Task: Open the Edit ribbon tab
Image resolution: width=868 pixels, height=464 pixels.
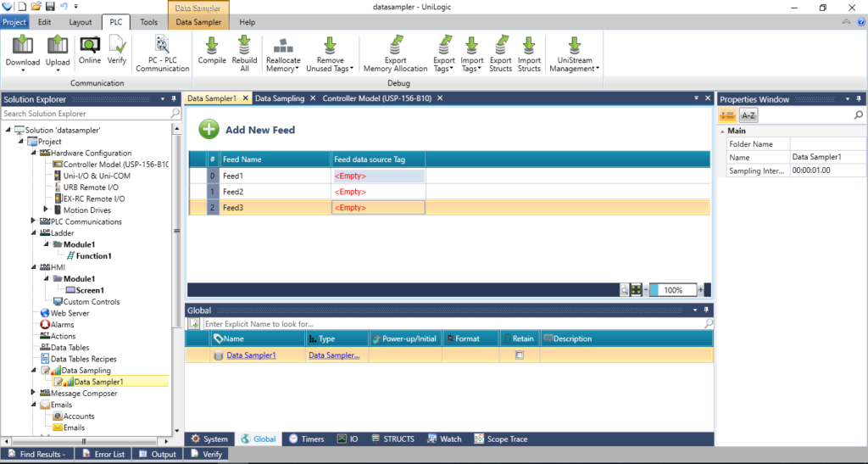Action: click(x=44, y=22)
